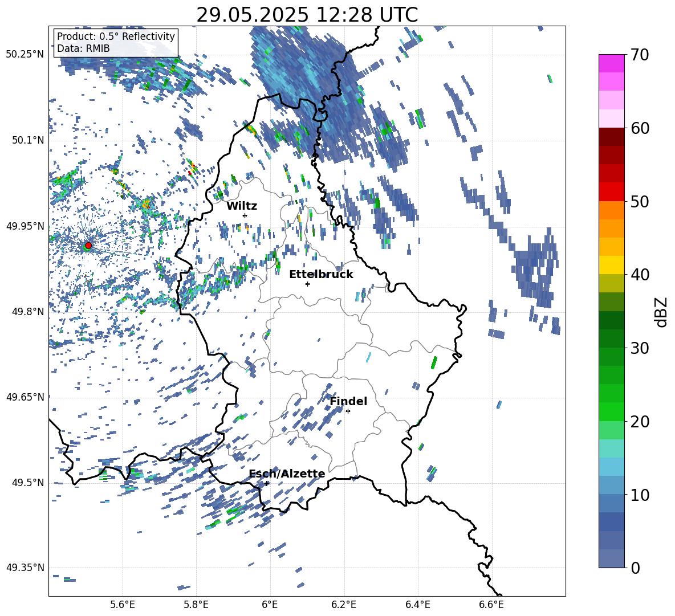Screen dimensions: 675x616
Task: Click the 49.8°N latitude tick label
Action: pos(27,311)
